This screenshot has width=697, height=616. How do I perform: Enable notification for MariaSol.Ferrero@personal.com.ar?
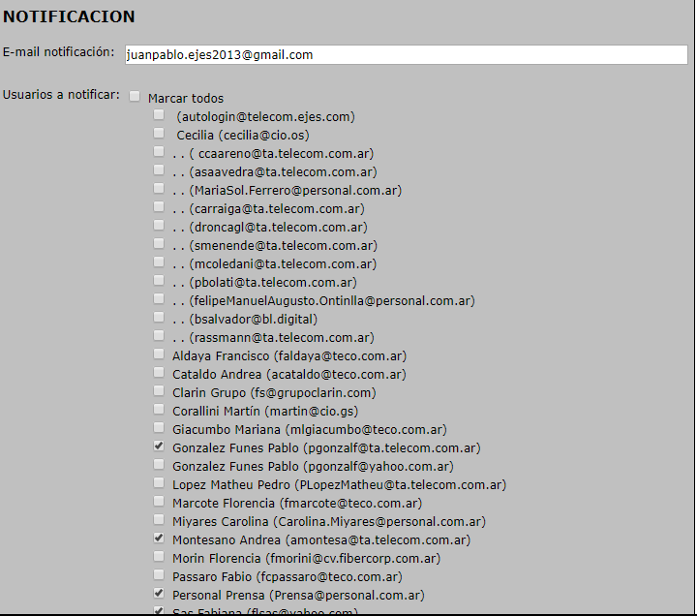point(159,190)
